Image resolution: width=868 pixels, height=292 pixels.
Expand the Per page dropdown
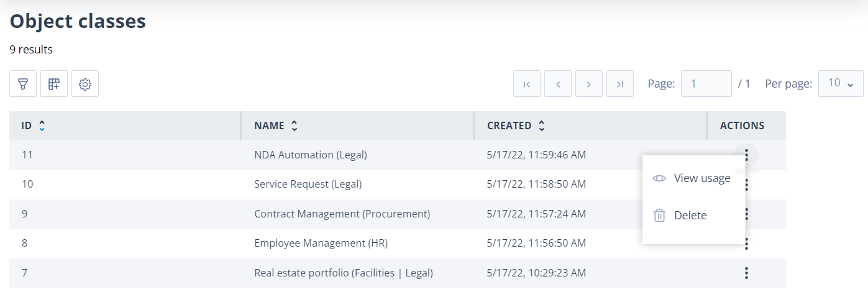click(841, 83)
